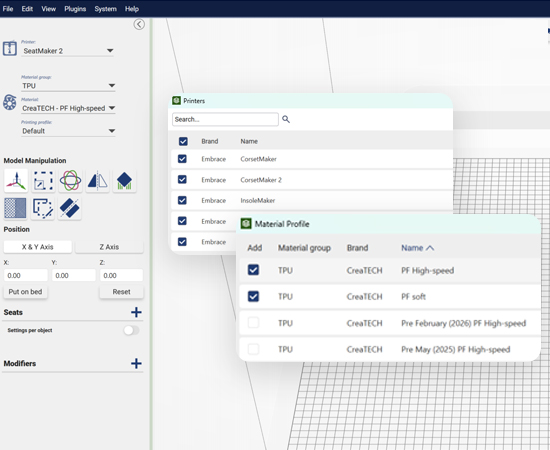Click the search magnifier in Printers panel

(x=286, y=119)
